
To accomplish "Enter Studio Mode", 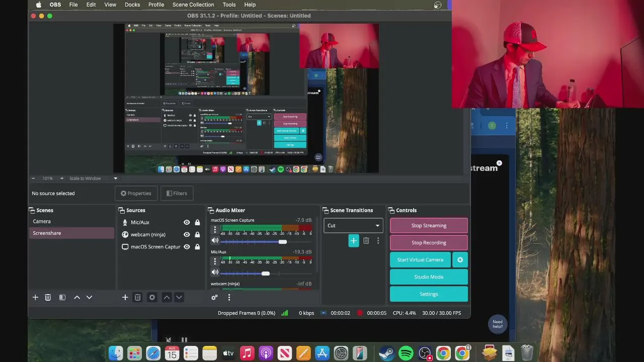I will pyautogui.click(x=429, y=277).
